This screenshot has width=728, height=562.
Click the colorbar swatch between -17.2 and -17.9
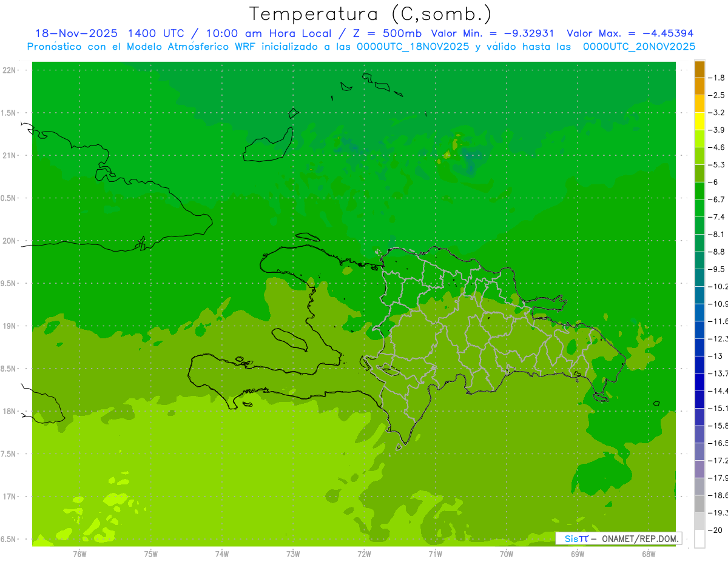point(699,469)
